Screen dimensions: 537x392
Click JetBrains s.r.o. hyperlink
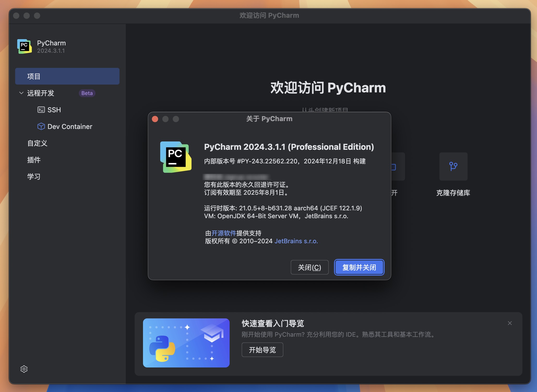coord(296,241)
